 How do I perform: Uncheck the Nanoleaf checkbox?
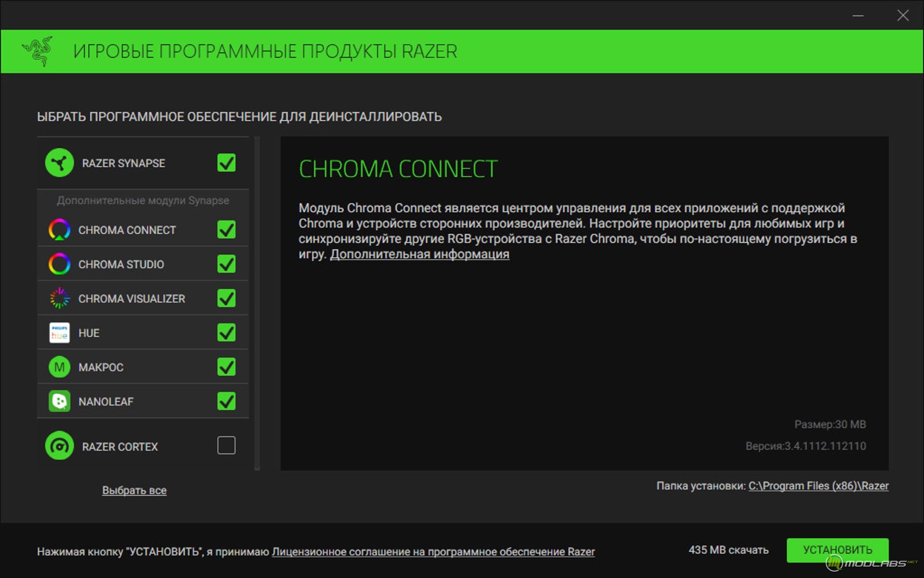point(226,401)
